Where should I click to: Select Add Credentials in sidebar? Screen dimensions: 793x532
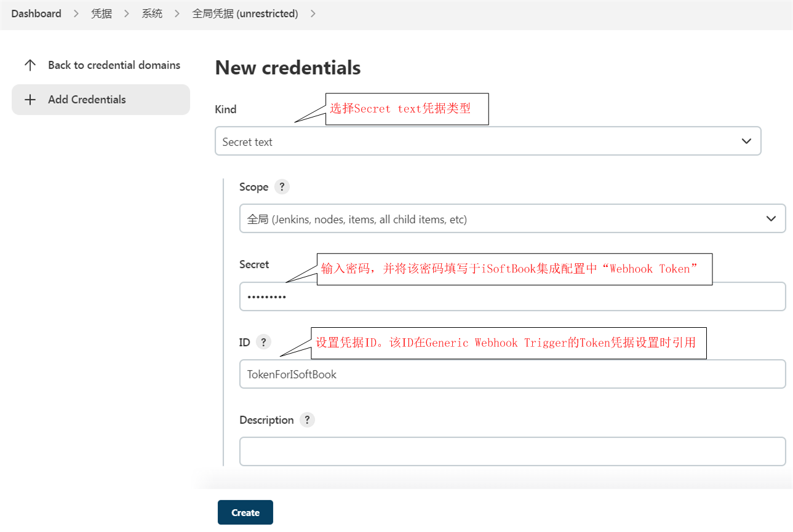pos(101,100)
